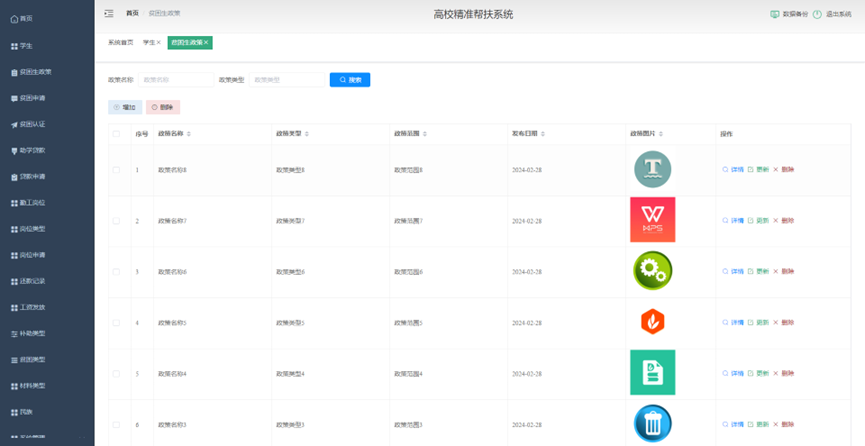Check the row checkbox for 政策名称8
The height and width of the screenshot is (446, 865).
[x=116, y=170]
